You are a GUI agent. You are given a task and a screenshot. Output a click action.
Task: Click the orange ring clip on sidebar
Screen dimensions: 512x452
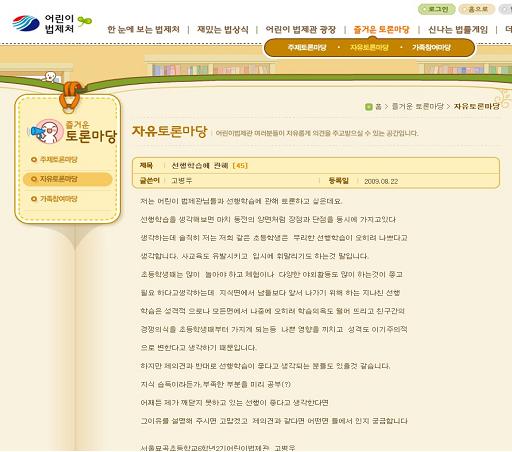[x=70, y=97]
